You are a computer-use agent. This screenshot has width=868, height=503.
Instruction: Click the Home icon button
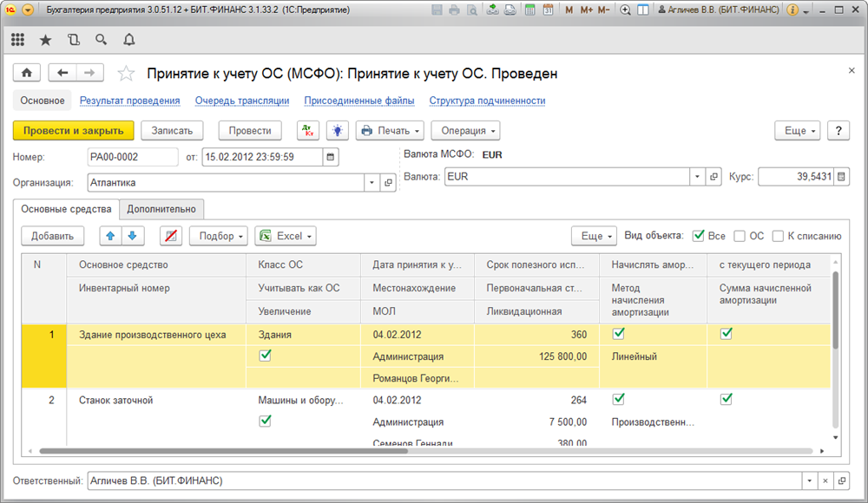(x=26, y=74)
